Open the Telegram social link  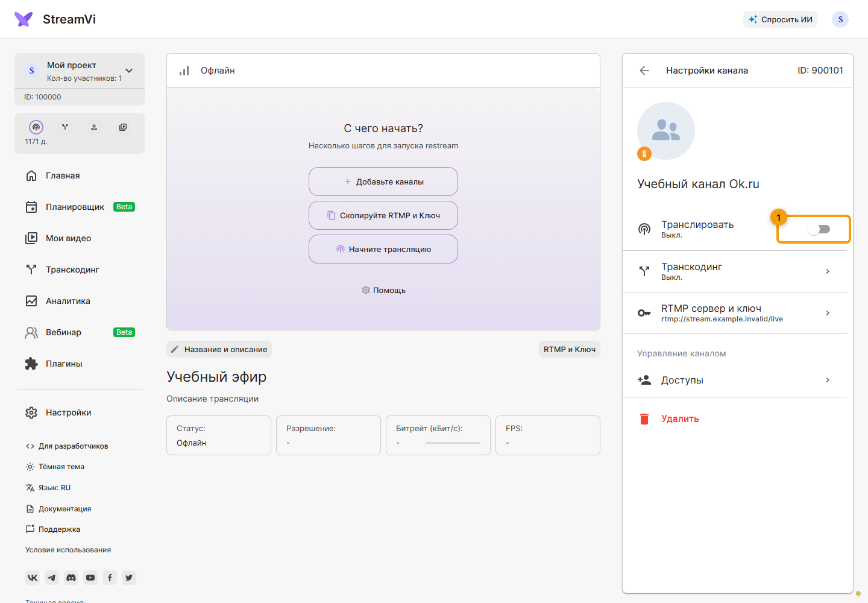click(x=52, y=578)
